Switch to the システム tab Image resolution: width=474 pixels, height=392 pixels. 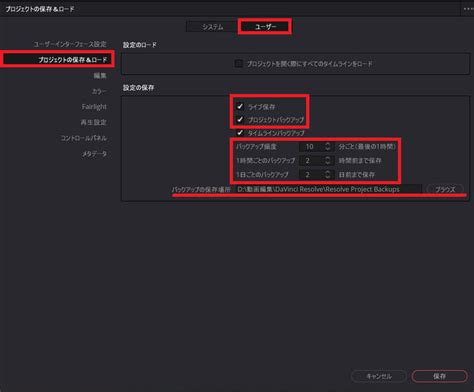212,27
